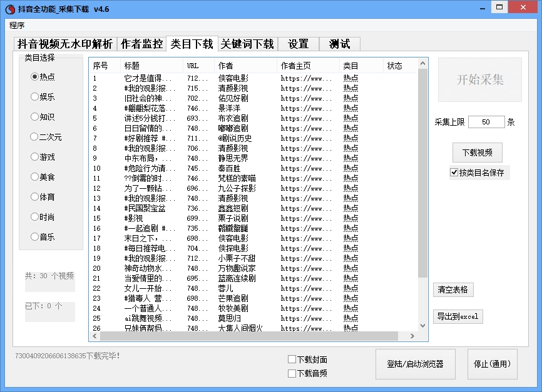This screenshot has width=542, height=392.
Task: Click the 停止(通用) button
Action: click(492, 364)
